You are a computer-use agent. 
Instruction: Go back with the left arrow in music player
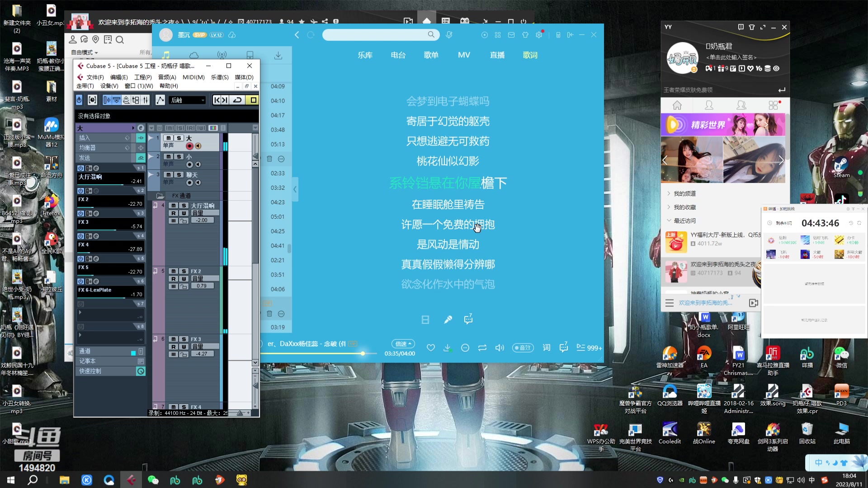297,35
